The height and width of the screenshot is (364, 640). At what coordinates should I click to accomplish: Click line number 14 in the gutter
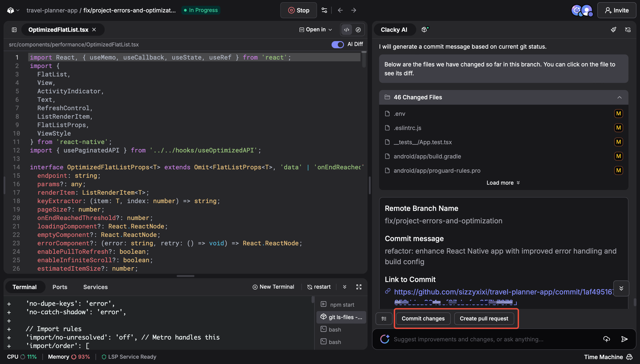pyautogui.click(x=16, y=167)
